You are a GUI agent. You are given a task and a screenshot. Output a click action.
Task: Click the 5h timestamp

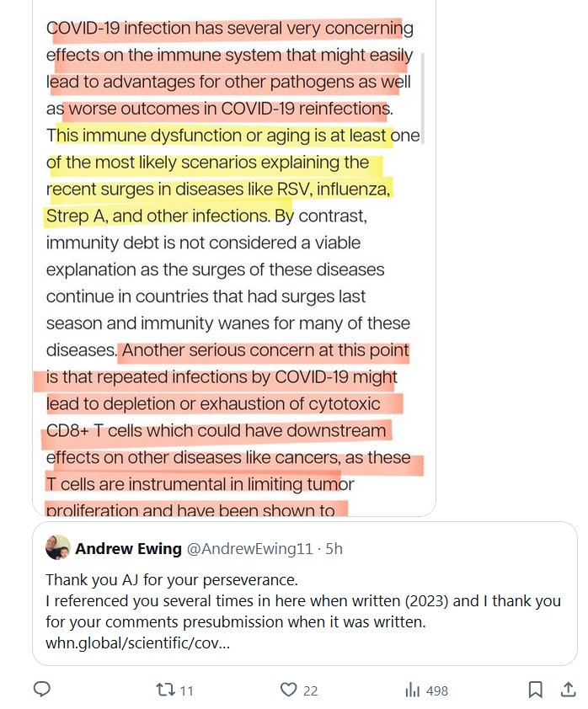click(334, 549)
